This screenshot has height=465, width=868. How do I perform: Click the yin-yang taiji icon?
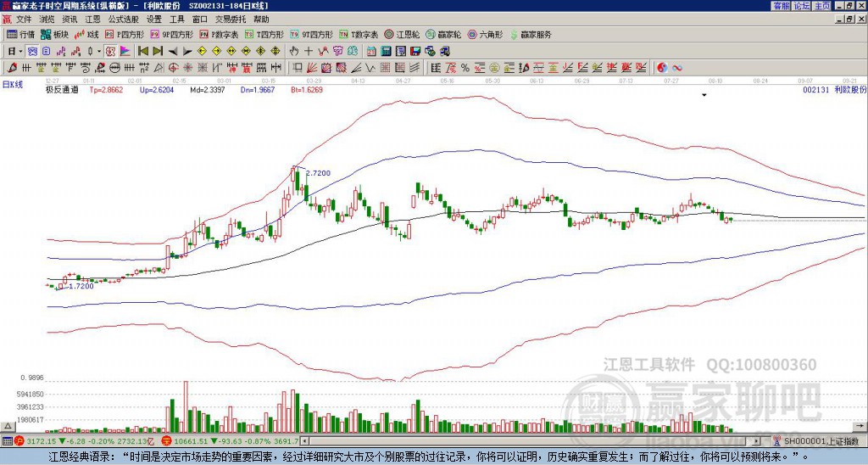(662, 68)
